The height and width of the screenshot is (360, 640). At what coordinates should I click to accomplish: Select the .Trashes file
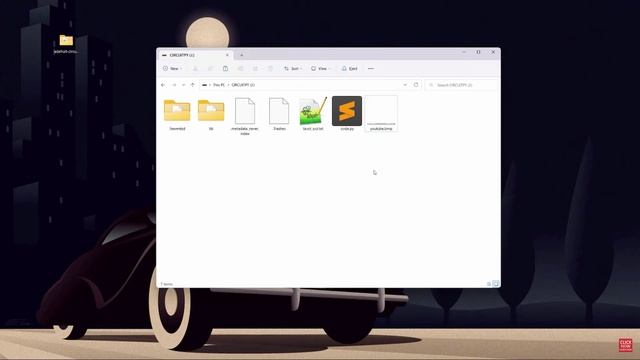click(x=279, y=114)
